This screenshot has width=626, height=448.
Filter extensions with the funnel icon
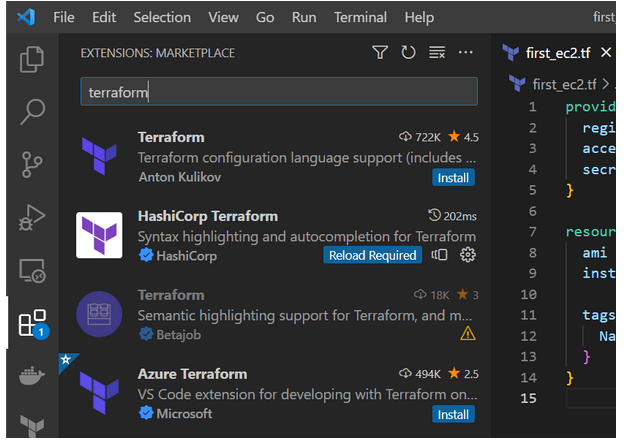click(x=380, y=52)
